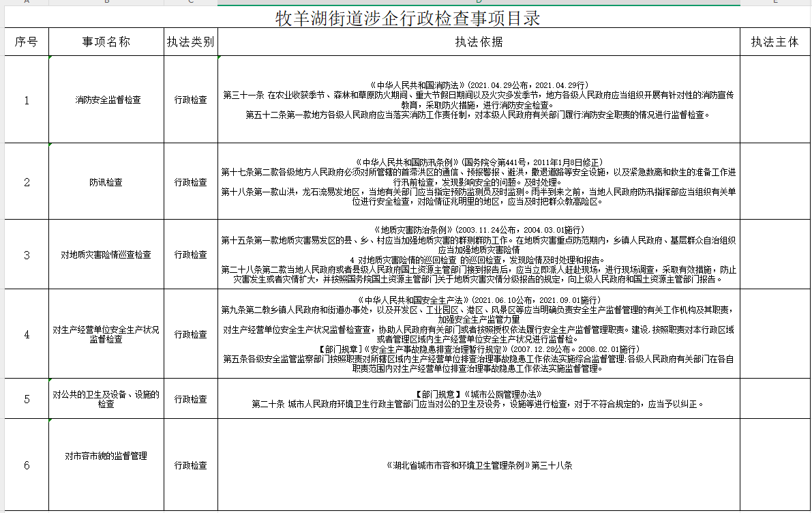Select the 行政检查 cell in row 3
The image size is (812, 513).
pos(190,254)
